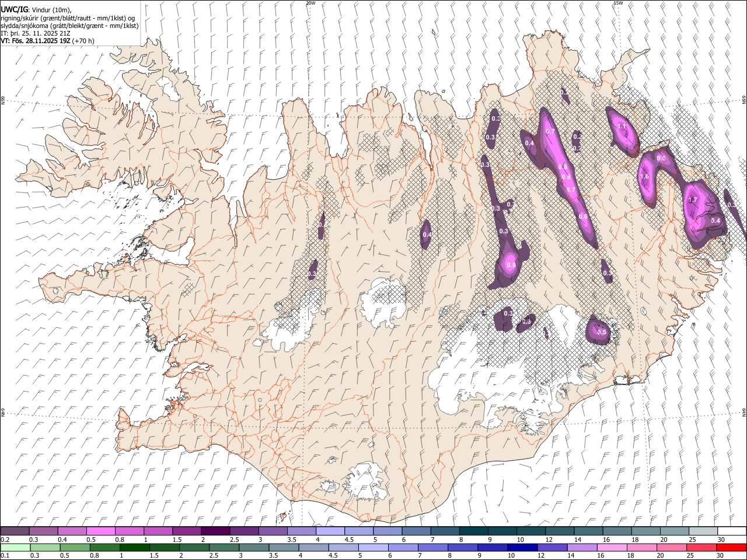This screenshot has height=560, width=747.
Task: Choose the dark grey-purple 0.2 swatch in snow legend
Action: click(x=15, y=531)
